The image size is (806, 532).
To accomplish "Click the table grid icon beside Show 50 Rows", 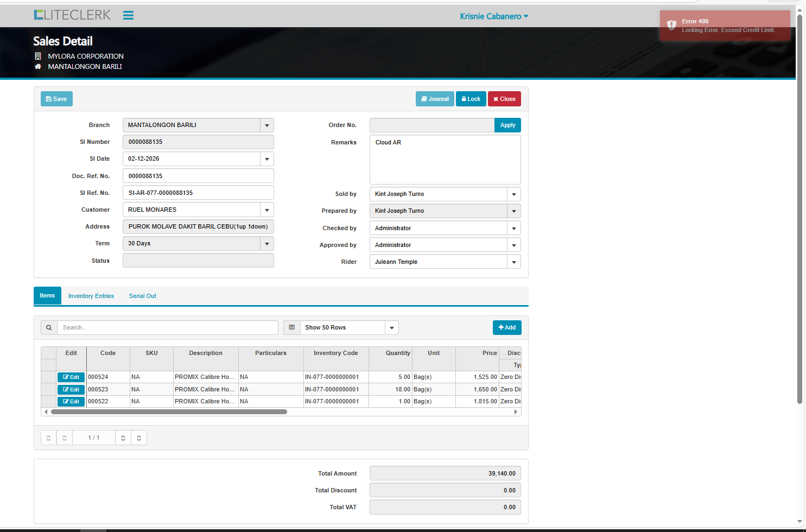I will tap(291, 327).
